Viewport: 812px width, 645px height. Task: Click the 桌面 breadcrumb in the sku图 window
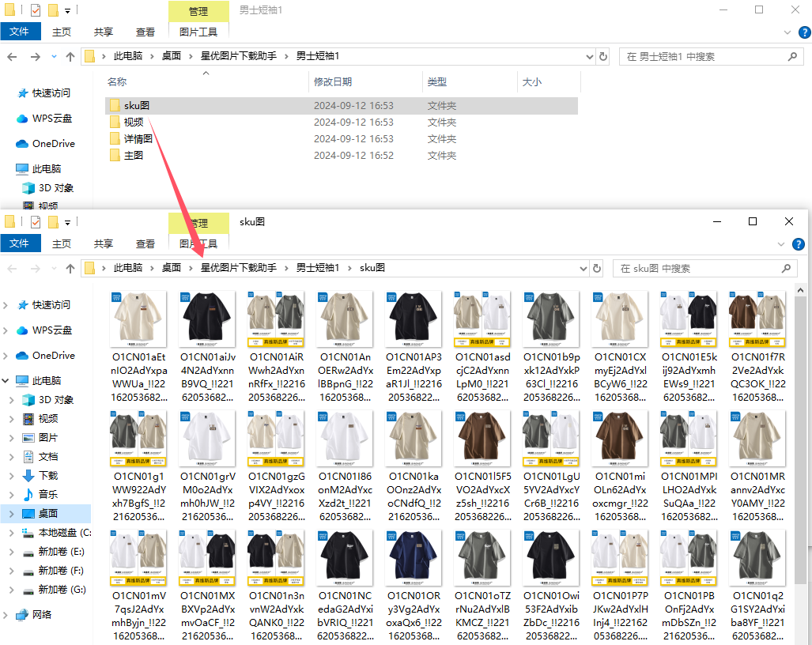click(172, 268)
